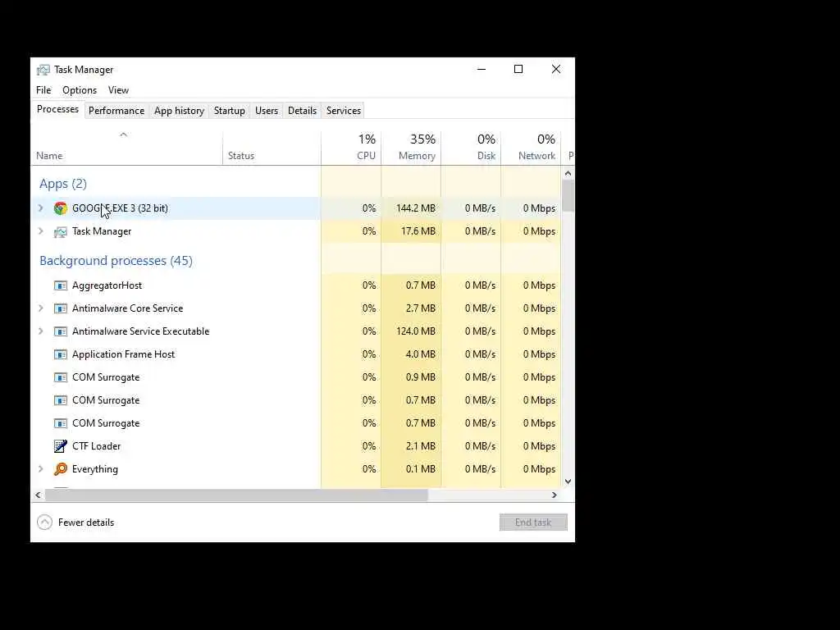The width and height of the screenshot is (840, 630).
Task: Open the View menu
Action: coord(118,90)
